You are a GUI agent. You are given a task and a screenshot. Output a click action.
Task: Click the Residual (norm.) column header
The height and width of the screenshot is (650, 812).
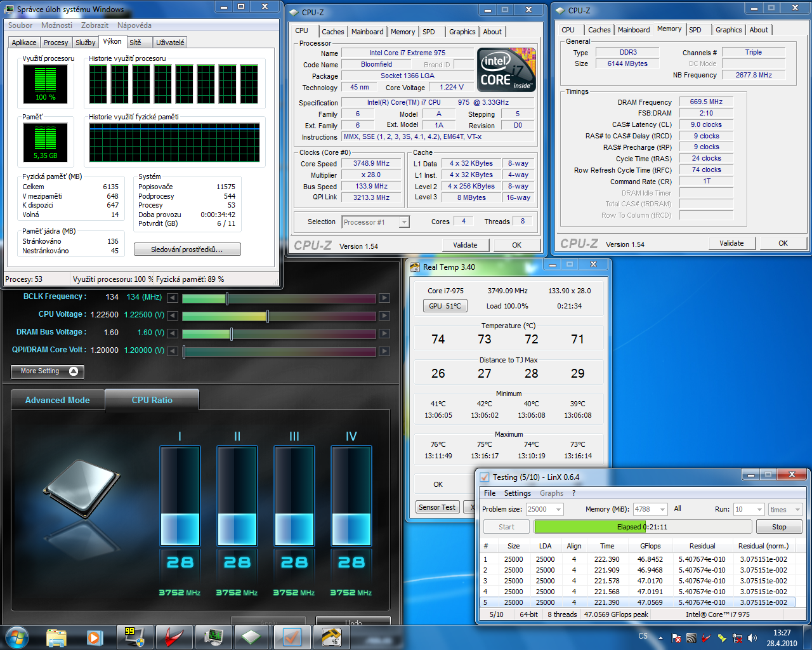tap(763, 546)
